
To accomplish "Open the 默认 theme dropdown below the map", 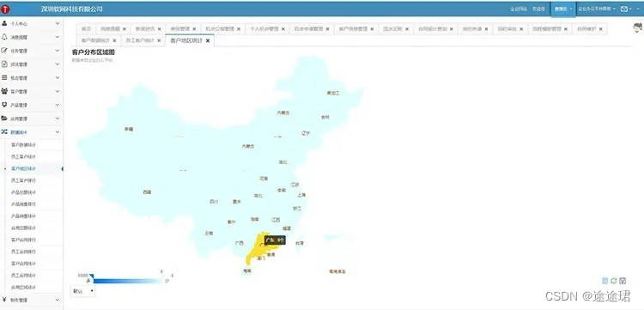I will [83, 291].
